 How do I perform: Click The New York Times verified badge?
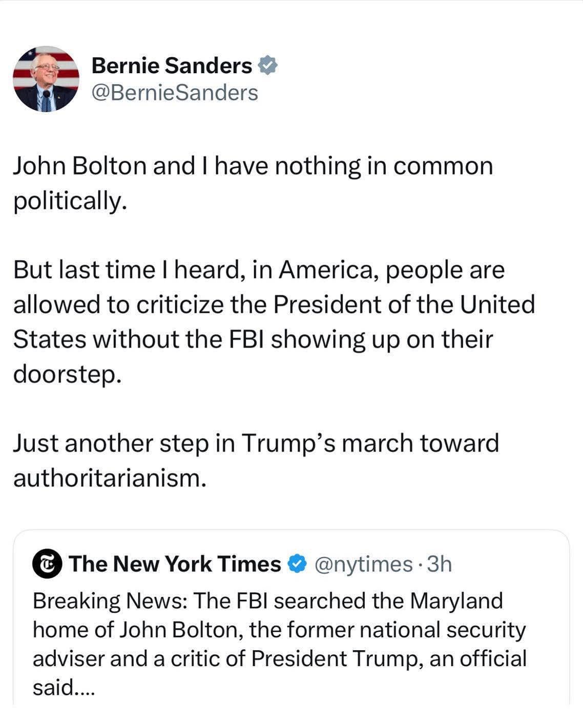(297, 564)
